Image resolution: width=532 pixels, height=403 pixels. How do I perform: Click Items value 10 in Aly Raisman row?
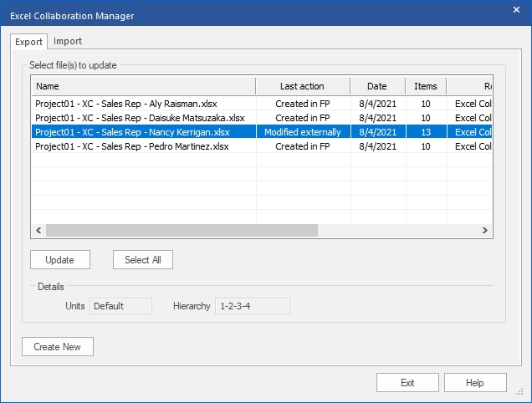[426, 104]
